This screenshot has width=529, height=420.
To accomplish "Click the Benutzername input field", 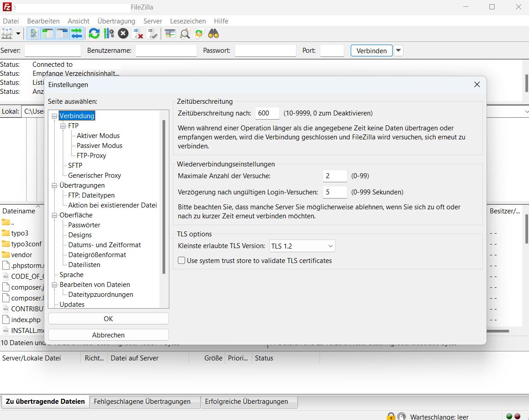I will coord(166,51).
